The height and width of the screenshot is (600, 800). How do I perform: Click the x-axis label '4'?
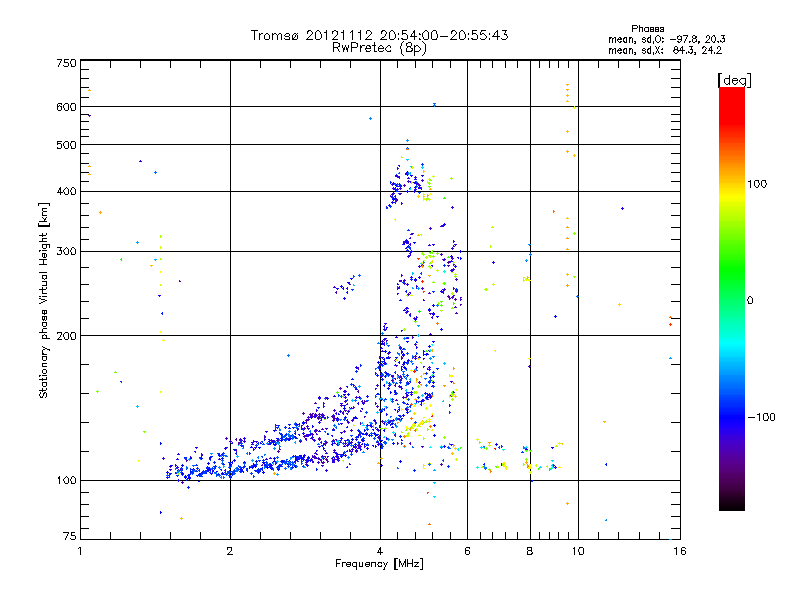tap(380, 551)
